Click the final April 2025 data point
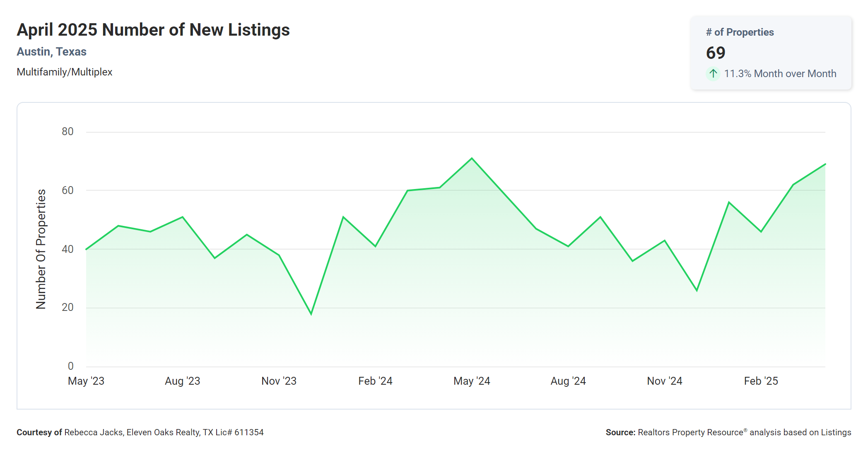The image size is (868, 456). [x=825, y=164]
